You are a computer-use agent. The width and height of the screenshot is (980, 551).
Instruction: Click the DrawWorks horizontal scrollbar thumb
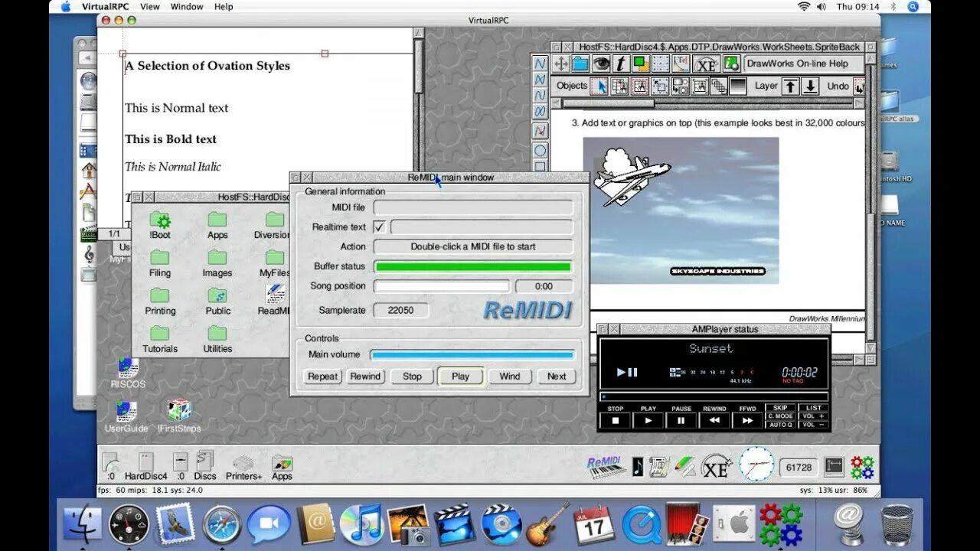(609, 103)
